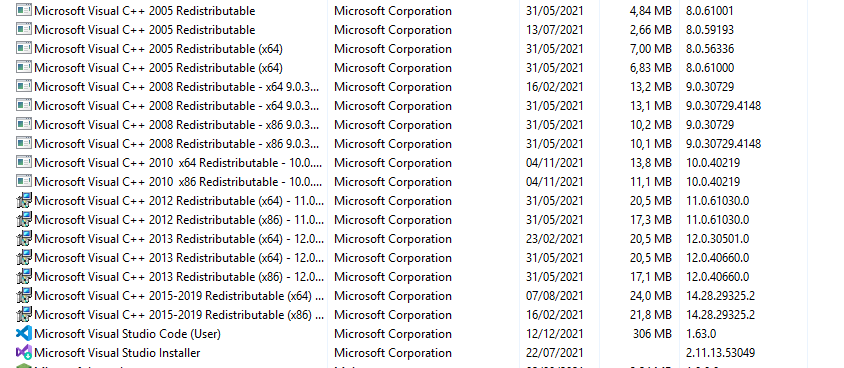The height and width of the screenshot is (368, 844).
Task: Click Microsoft Corporation publisher for Visual Studio Installer
Action: (x=393, y=353)
